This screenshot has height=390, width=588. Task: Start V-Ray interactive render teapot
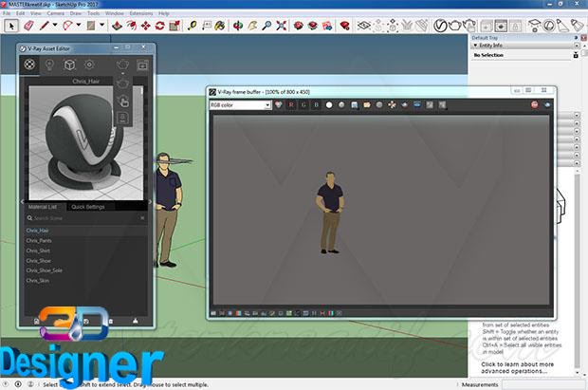[469, 26]
